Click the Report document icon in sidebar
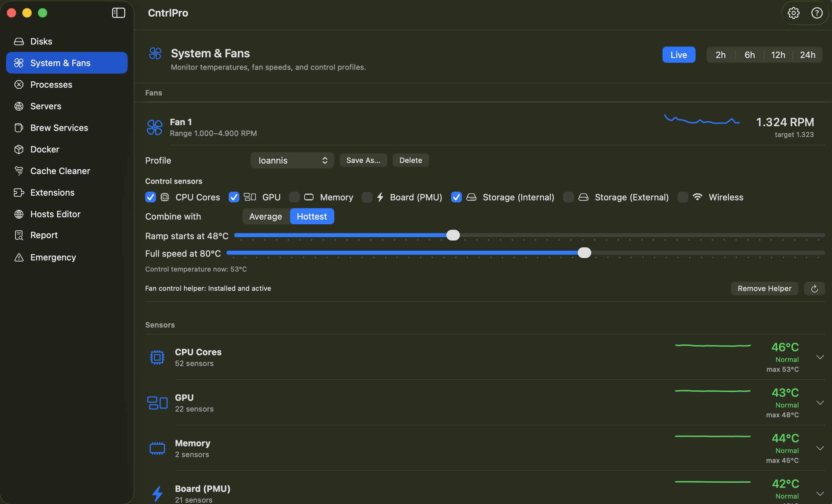 pos(19,235)
